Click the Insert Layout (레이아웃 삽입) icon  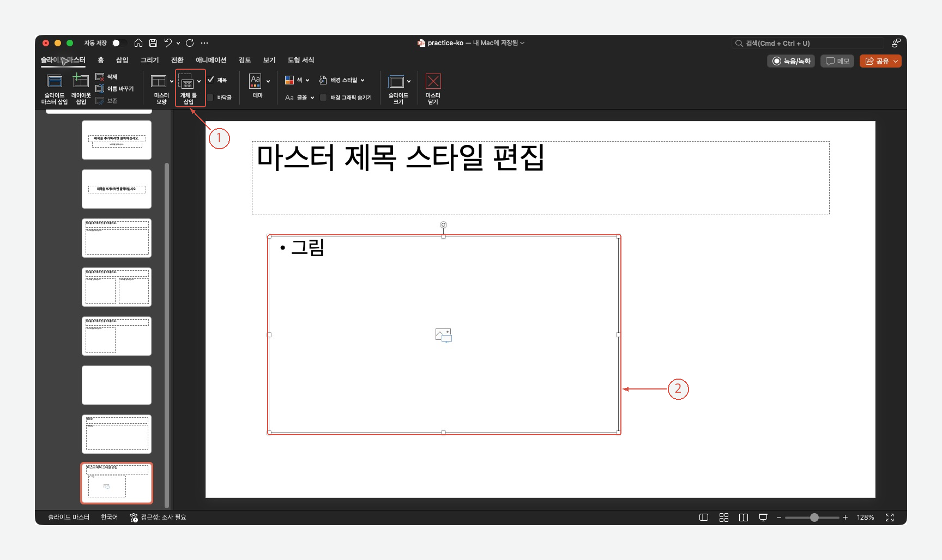click(81, 81)
